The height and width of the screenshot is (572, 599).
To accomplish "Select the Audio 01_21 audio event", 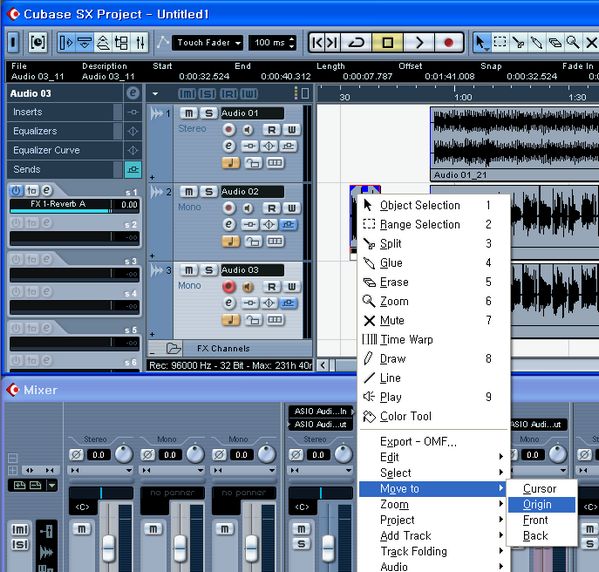I will click(x=515, y=143).
